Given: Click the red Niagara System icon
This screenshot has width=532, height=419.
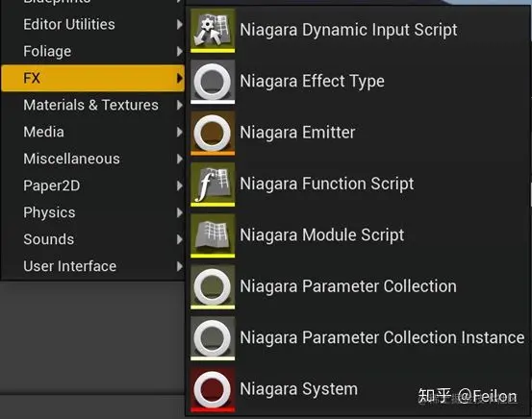Looking at the screenshot, I should [213, 389].
